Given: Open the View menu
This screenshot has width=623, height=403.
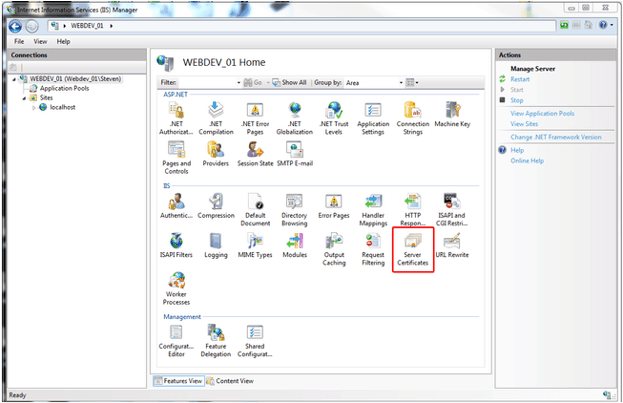Looking at the screenshot, I should pyautogui.click(x=40, y=41).
